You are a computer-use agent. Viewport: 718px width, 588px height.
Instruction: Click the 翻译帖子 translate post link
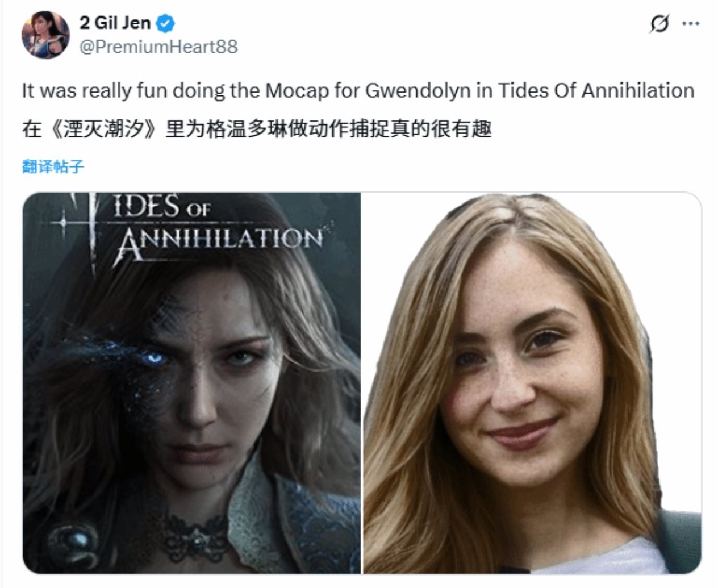click(x=53, y=166)
